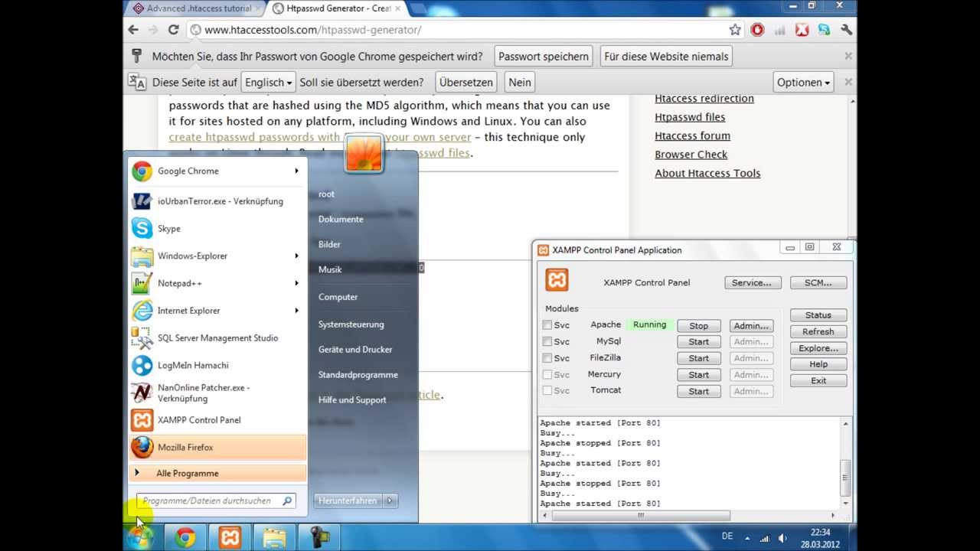Viewport: 980px width, 551px height.
Task: Open Bilder in Start menu
Action: coord(329,244)
